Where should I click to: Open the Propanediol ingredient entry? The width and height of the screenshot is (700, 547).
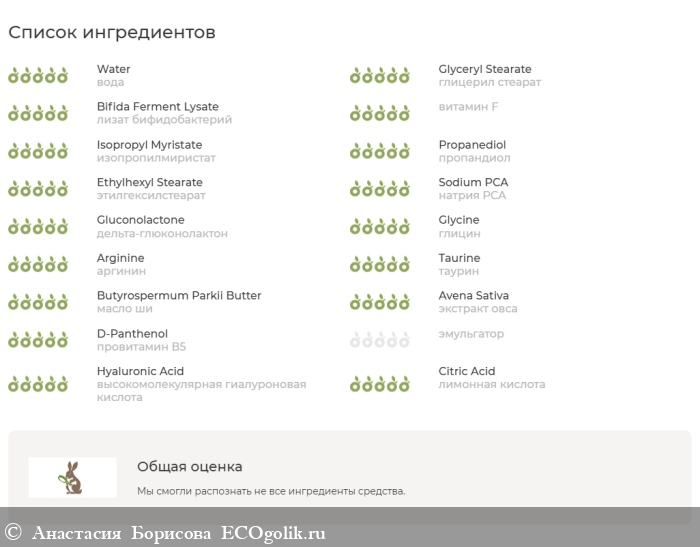pyautogui.click(x=472, y=145)
